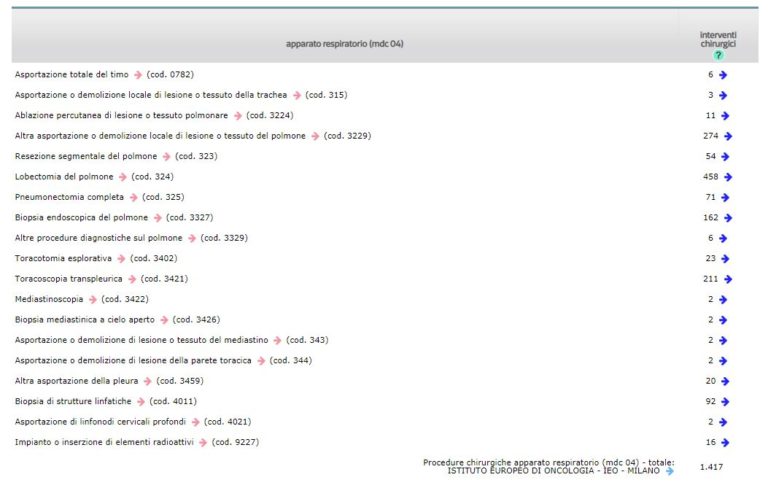The image size is (768, 488).
Task: Click blue arrow beside 162 biopsia endoscopica count
Action: pos(728,218)
